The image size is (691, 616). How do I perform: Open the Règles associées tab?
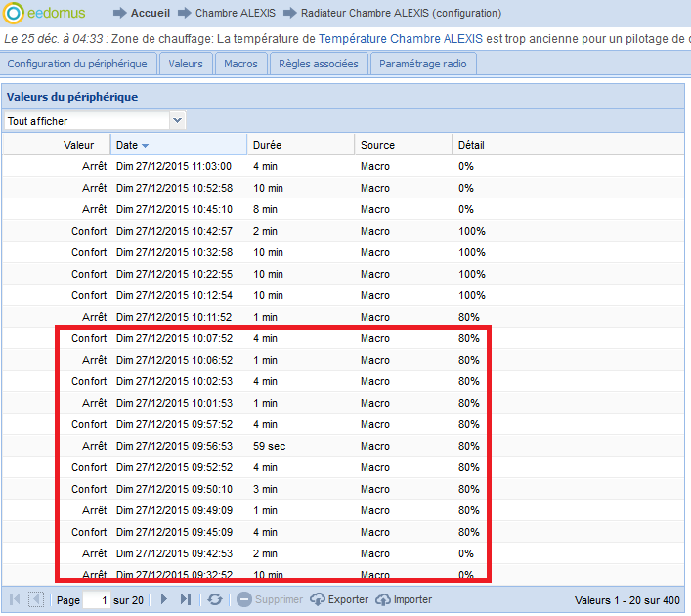tap(319, 65)
